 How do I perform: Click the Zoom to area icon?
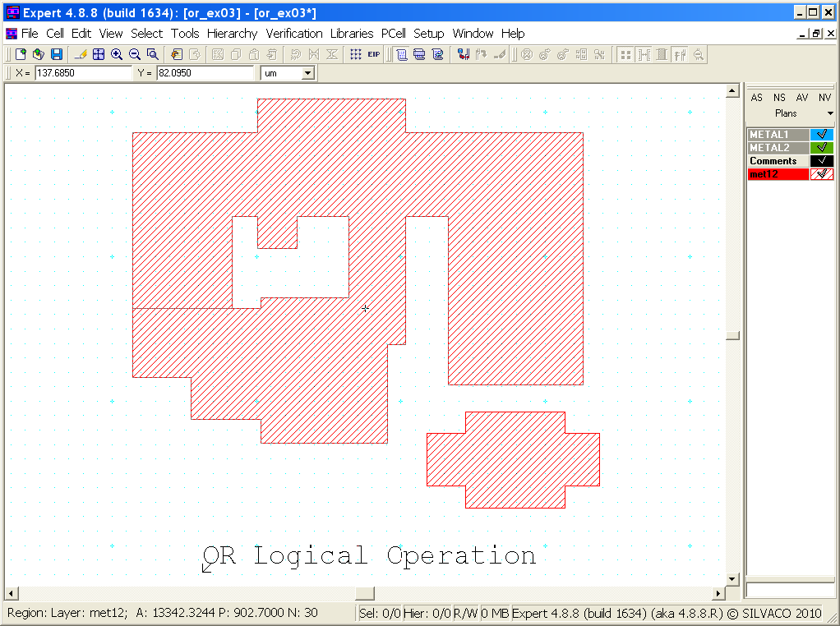[x=153, y=54]
